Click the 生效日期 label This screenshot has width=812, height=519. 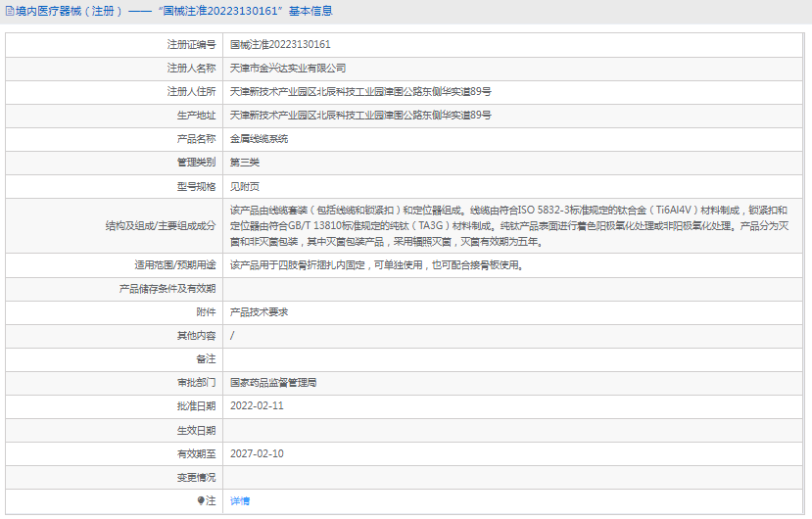(x=196, y=431)
